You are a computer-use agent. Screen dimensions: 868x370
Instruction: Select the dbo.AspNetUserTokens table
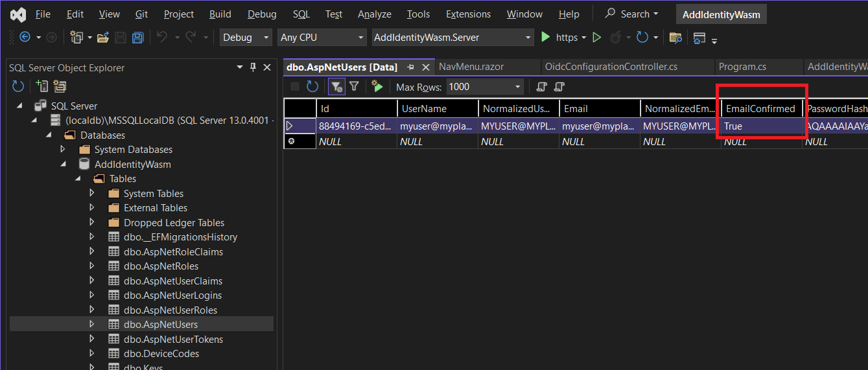click(x=173, y=339)
